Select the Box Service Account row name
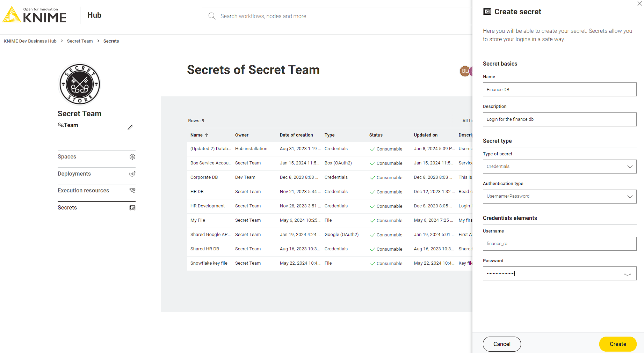The height and width of the screenshot is (353, 644). [x=211, y=163]
